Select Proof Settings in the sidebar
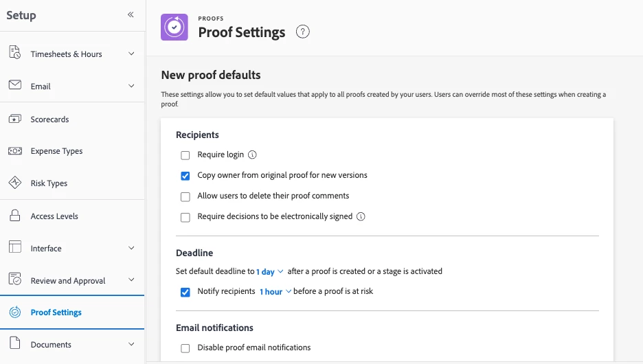Image resolution: width=643 pixels, height=364 pixels. click(56, 312)
